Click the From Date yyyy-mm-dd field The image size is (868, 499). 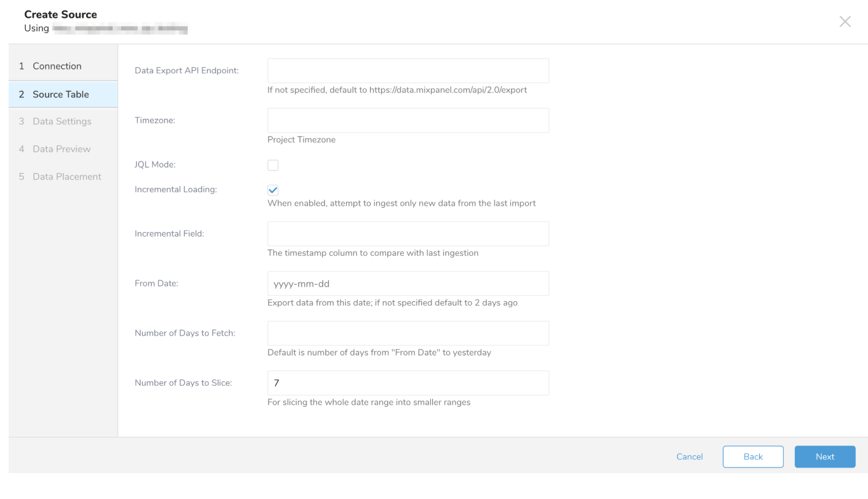point(408,284)
